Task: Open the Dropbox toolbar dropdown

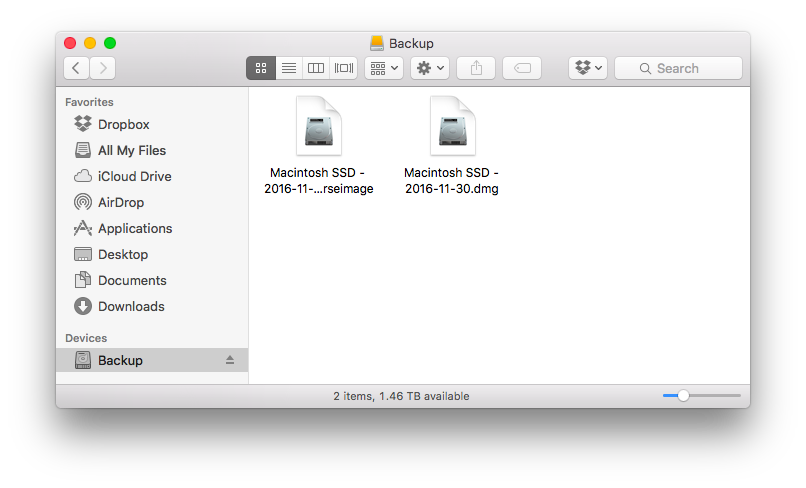Action: (588, 68)
